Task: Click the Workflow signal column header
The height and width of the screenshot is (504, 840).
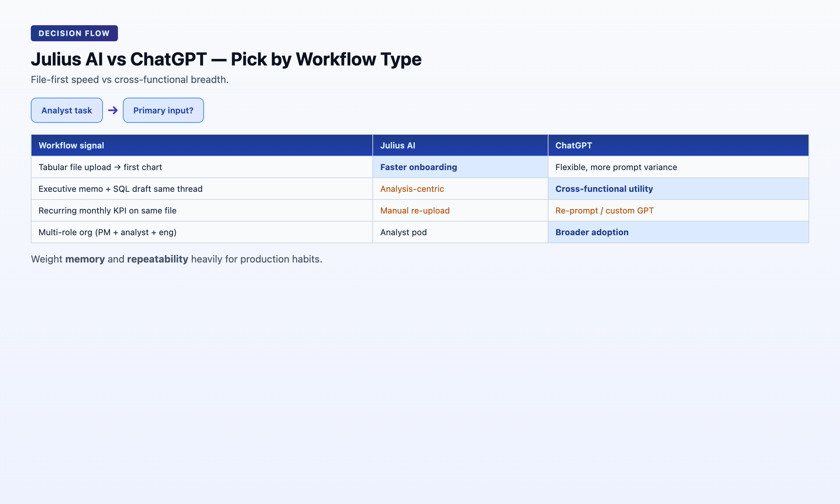Action: pos(202,145)
